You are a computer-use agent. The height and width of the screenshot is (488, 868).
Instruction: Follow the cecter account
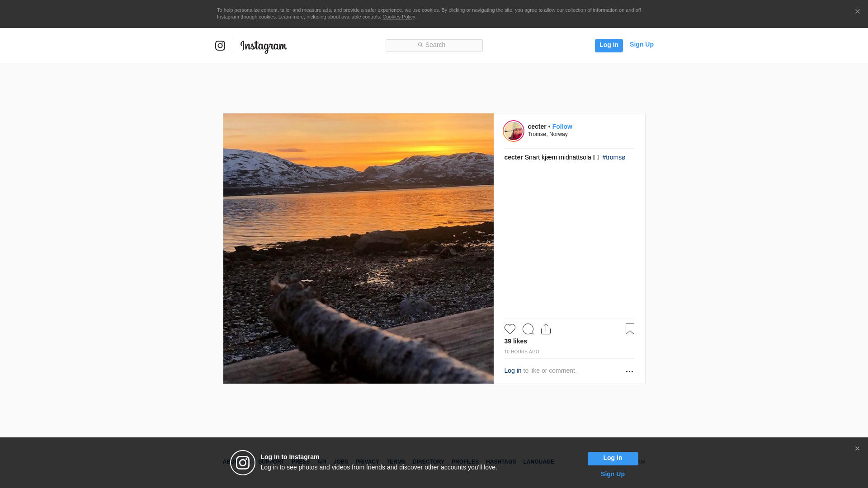click(562, 127)
